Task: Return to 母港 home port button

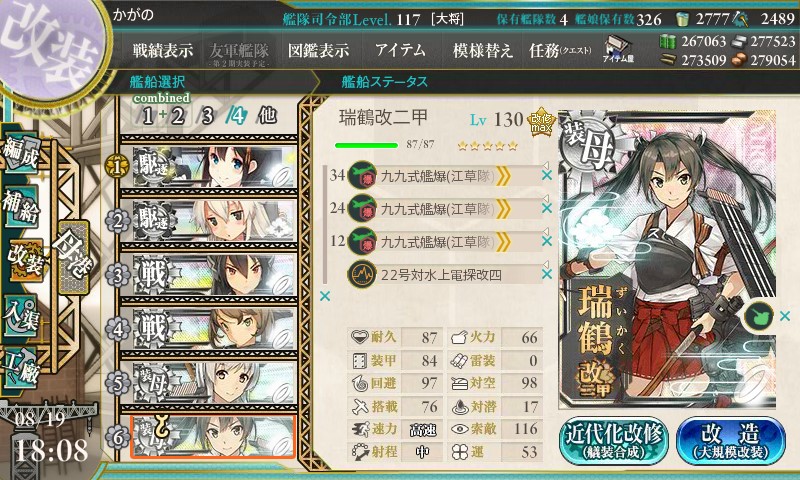Action: 74,257
